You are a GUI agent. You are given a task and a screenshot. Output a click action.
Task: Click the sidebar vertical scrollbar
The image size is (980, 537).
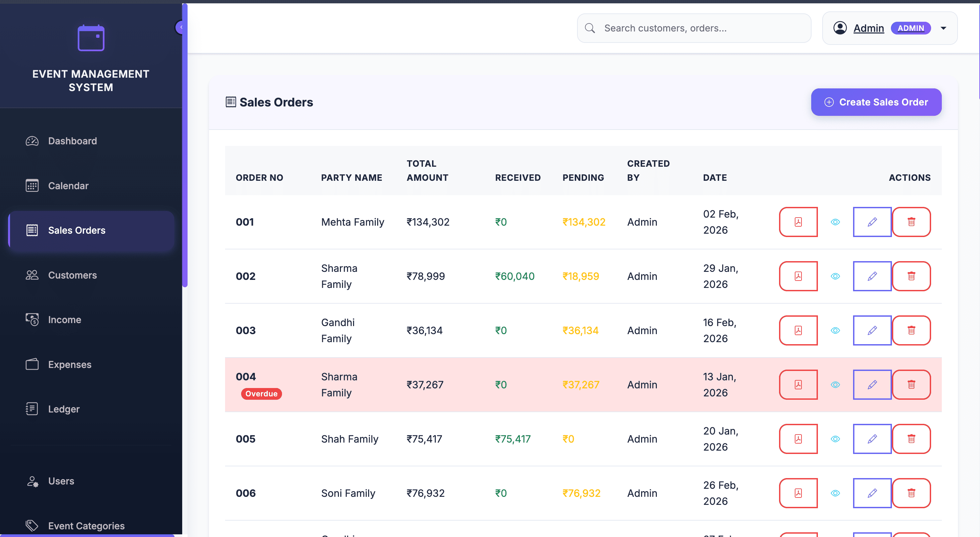185,152
